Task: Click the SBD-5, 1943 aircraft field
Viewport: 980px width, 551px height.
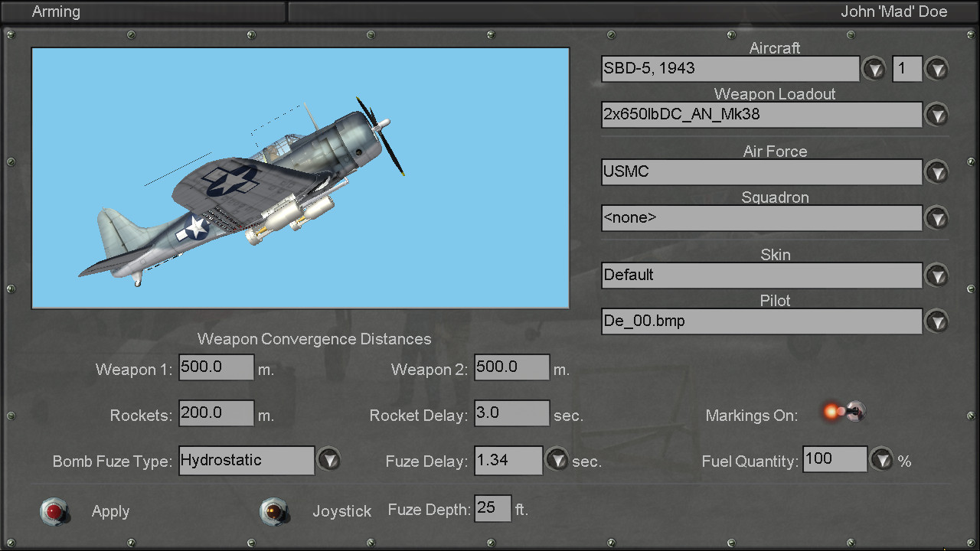Action: click(x=730, y=69)
